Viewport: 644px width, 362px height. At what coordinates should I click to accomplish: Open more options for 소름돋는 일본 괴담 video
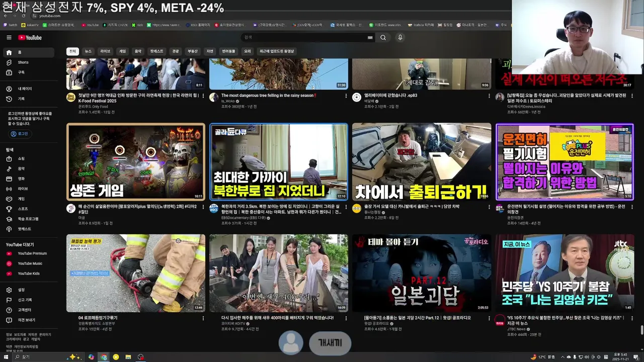pos(489,318)
